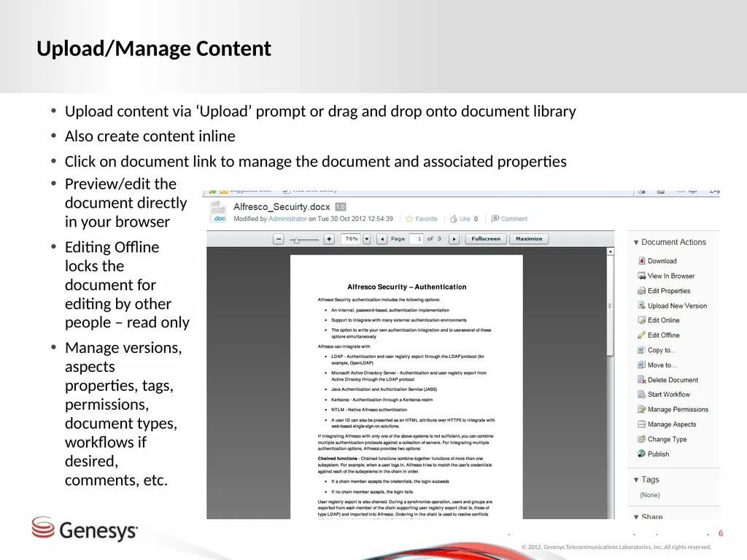Image resolution: width=747 pixels, height=560 pixels.
Task: Click the Edit Offline pencil icon
Action: (641, 335)
